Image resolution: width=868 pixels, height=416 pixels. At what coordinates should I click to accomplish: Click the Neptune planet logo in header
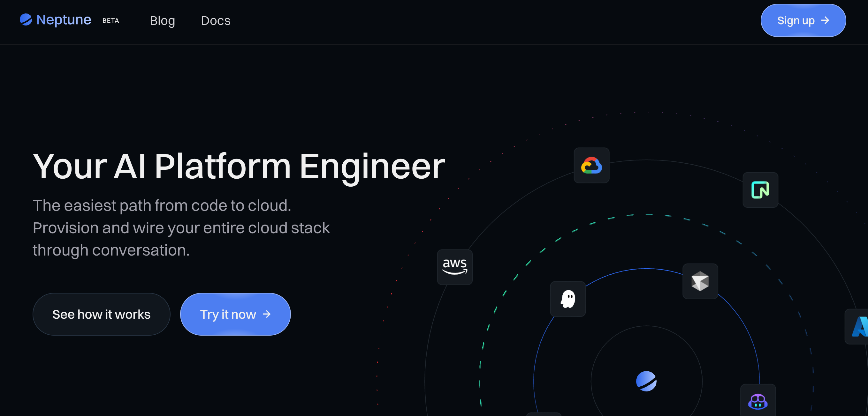pos(26,19)
